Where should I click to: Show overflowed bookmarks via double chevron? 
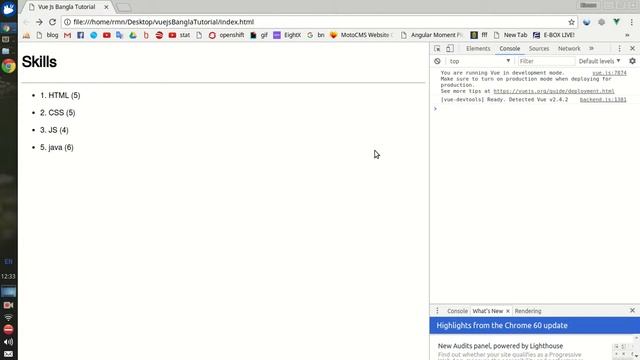(x=627, y=35)
